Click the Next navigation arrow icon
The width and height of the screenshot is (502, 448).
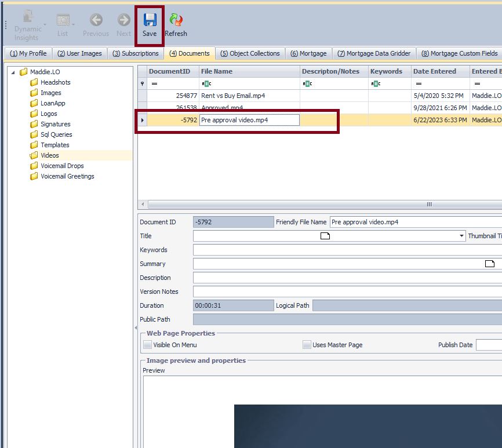pyautogui.click(x=123, y=19)
